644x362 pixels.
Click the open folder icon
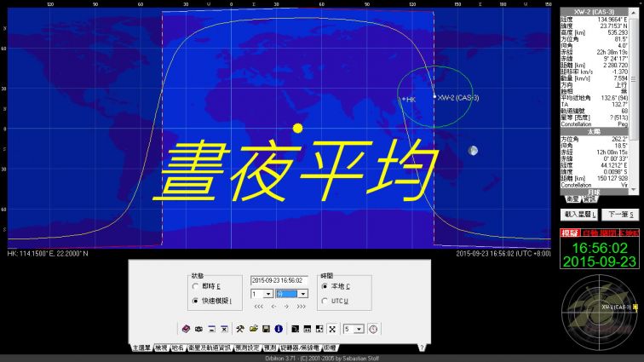[254, 329]
